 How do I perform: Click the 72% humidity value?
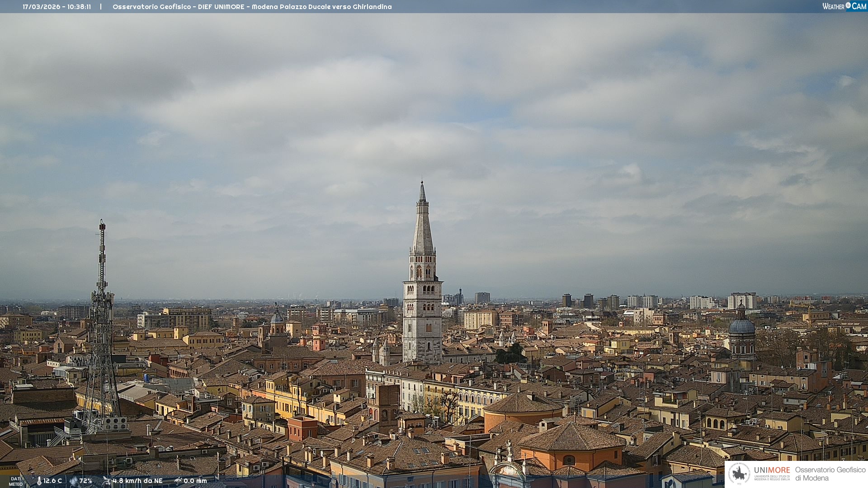(x=86, y=481)
